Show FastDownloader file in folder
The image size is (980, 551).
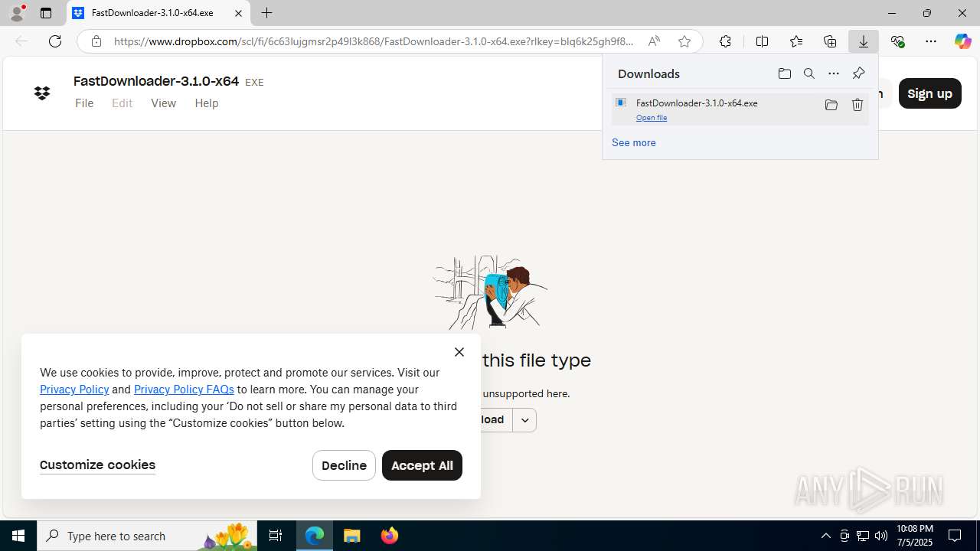point(831,105)
